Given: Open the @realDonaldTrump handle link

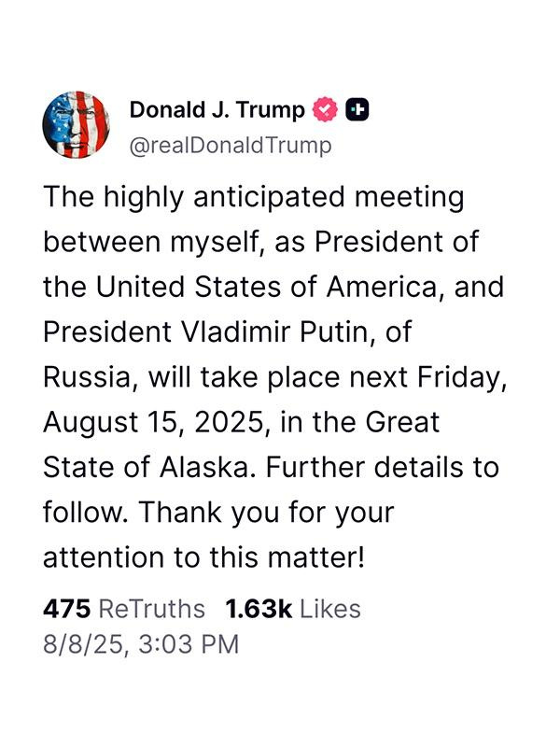Looking at the screenshot, I should (x=231, y=146).
